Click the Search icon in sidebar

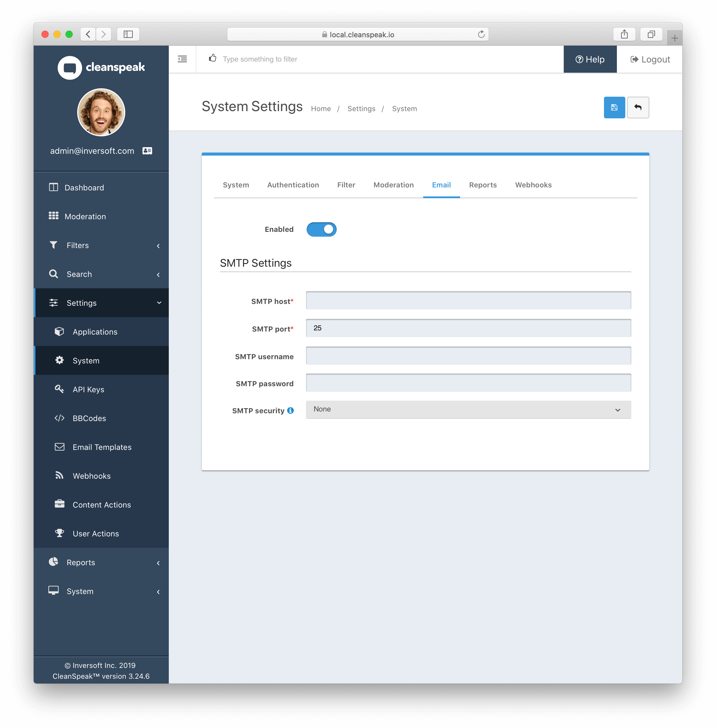(x=54, y=274)
